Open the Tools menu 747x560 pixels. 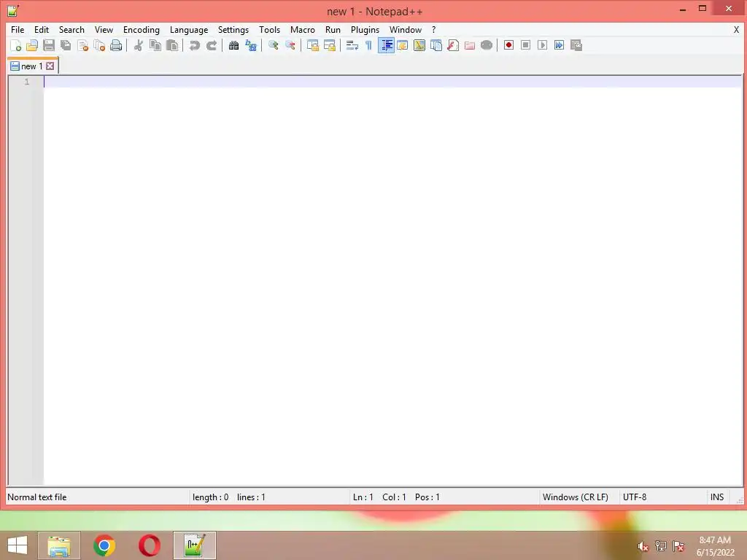click(270, 29)
